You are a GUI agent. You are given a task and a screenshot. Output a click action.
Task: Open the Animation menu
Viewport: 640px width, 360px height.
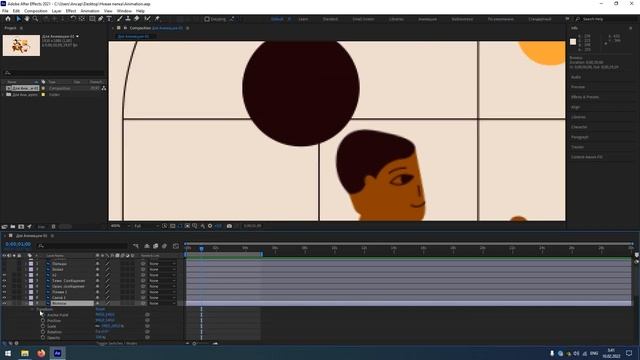[x=90, y=11]
